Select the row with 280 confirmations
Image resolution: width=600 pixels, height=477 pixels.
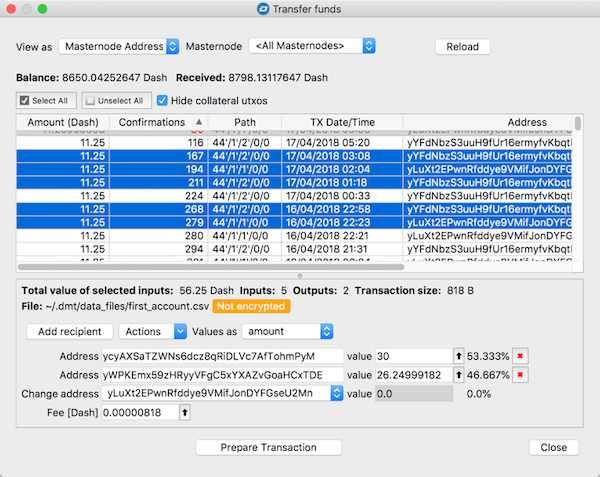pos(294,236)
